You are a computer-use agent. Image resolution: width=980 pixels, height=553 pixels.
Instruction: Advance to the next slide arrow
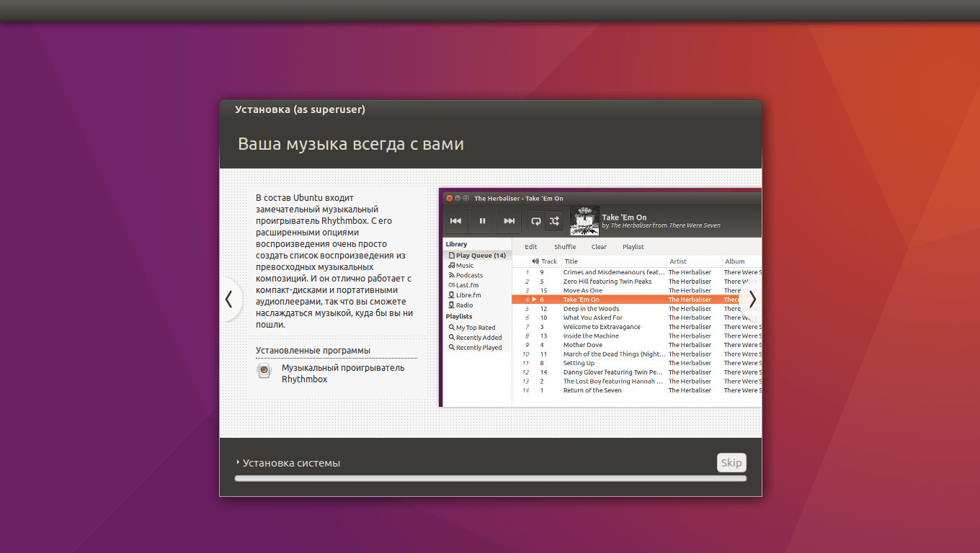[x=752, y=299]
